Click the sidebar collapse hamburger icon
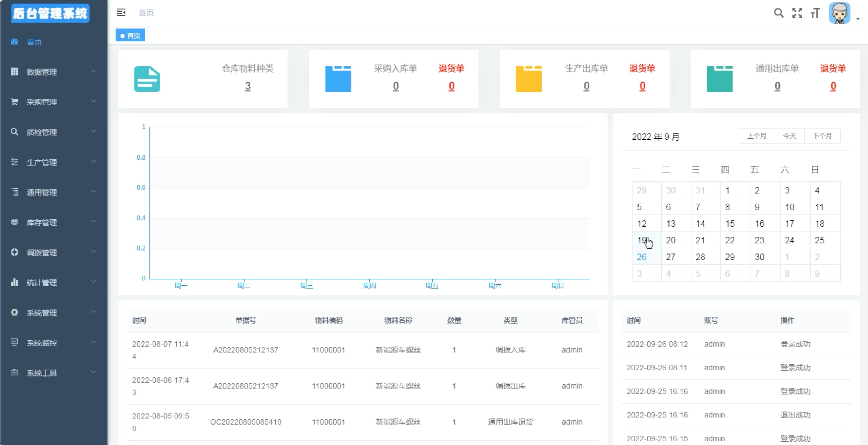The image size is (868, 445). coord(121,13)
